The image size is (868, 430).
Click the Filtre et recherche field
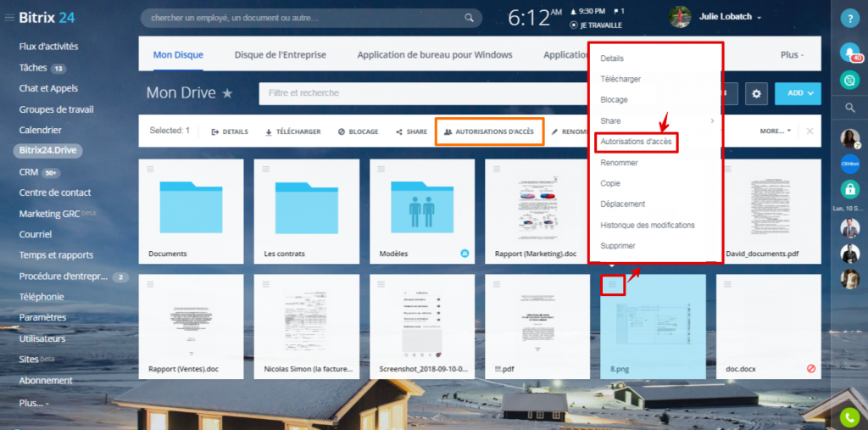coord(424,93)
